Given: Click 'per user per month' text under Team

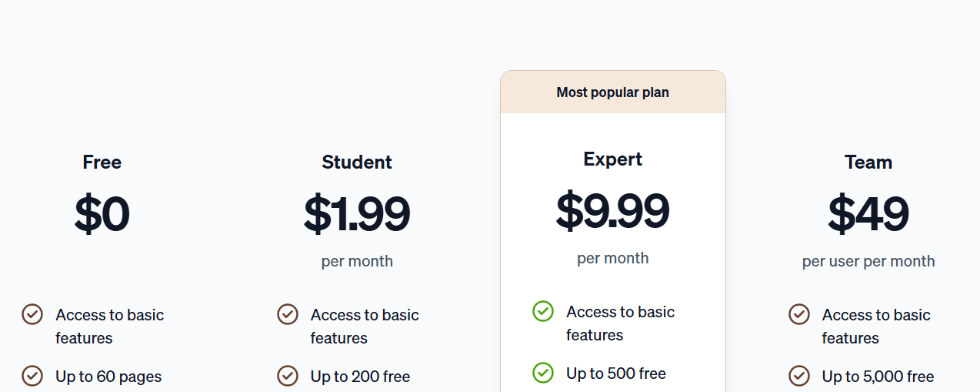Looking at the screenshot, I should 868,261.
